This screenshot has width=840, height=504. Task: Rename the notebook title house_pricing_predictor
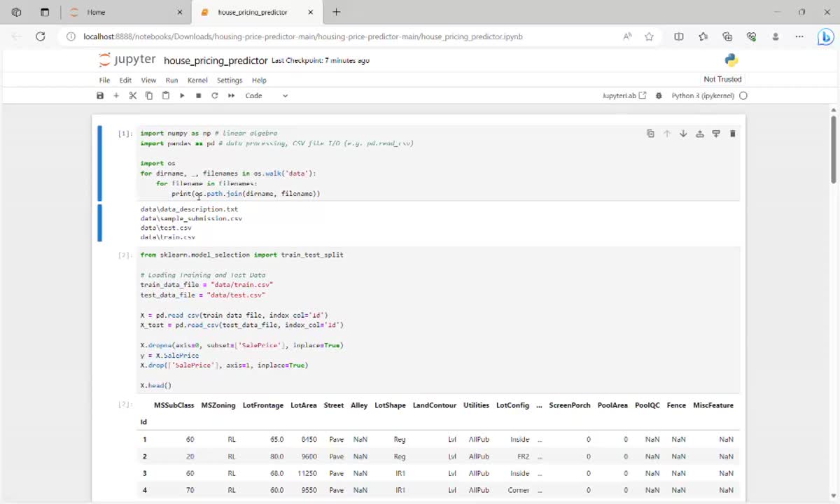coord(216,61)
